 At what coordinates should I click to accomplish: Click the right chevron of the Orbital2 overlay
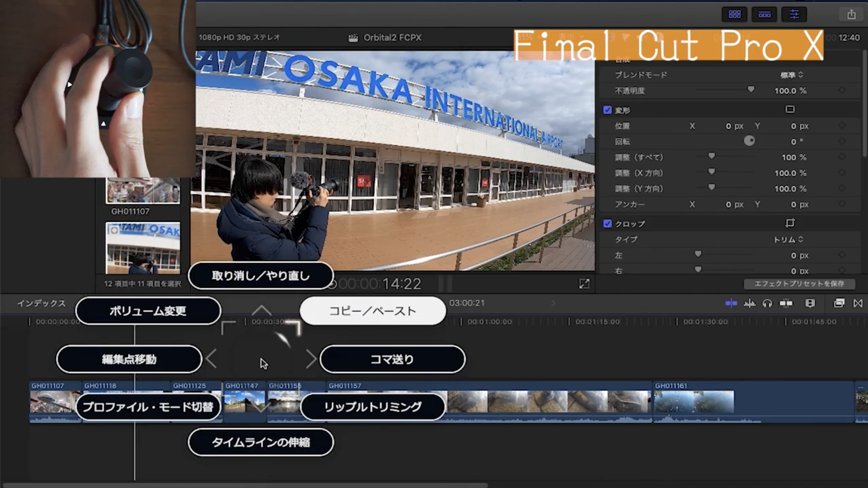(x=311, y=359)
